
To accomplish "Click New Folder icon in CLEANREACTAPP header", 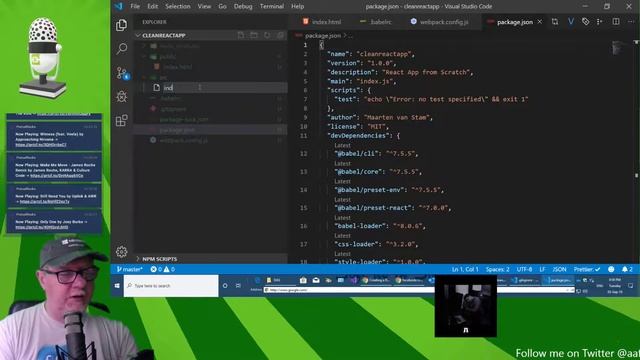I will click(x=254, y=36).
